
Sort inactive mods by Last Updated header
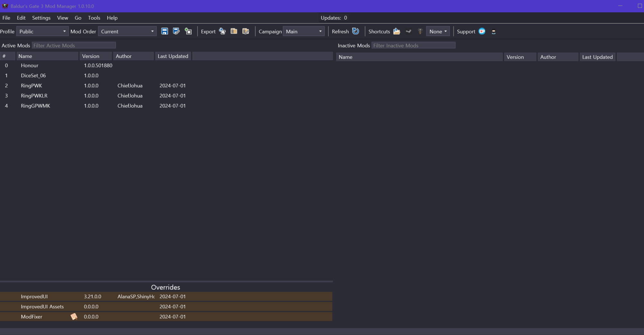[x=598, y=57]
